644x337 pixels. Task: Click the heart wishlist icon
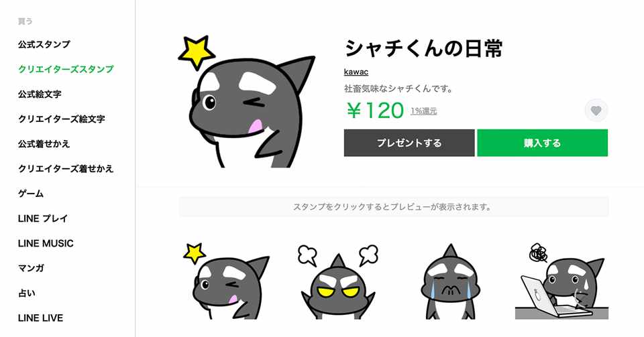point(596,111)
